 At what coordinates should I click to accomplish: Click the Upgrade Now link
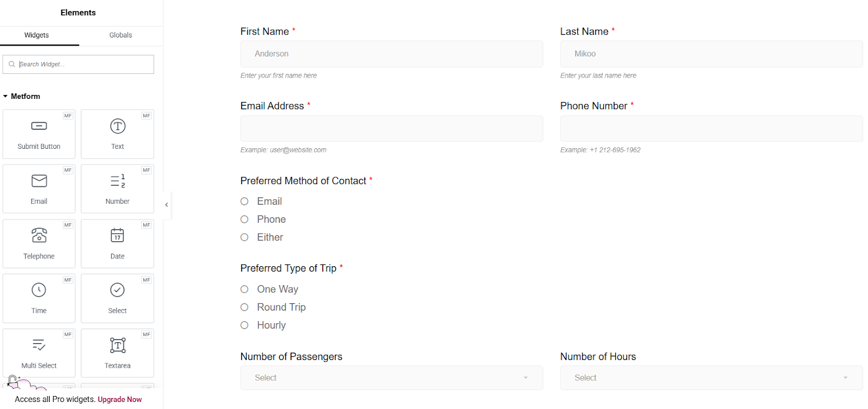click(x=119, y=400)
